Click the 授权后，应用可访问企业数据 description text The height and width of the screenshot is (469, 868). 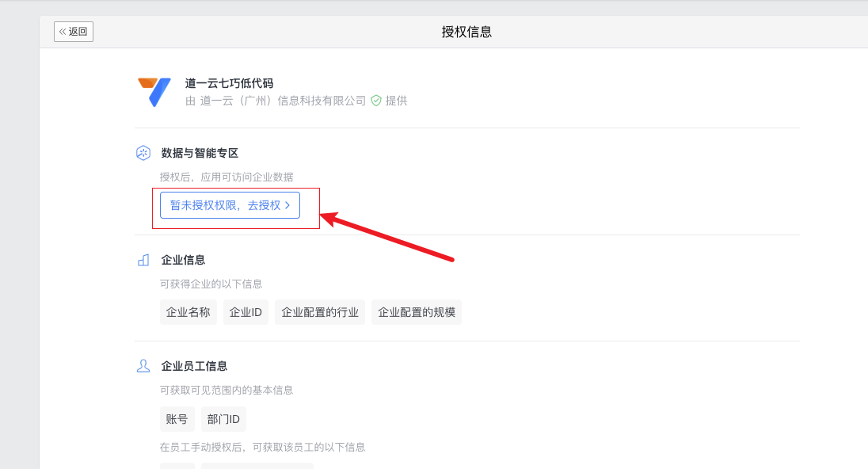pyautogui.click(x=227, y=177)
